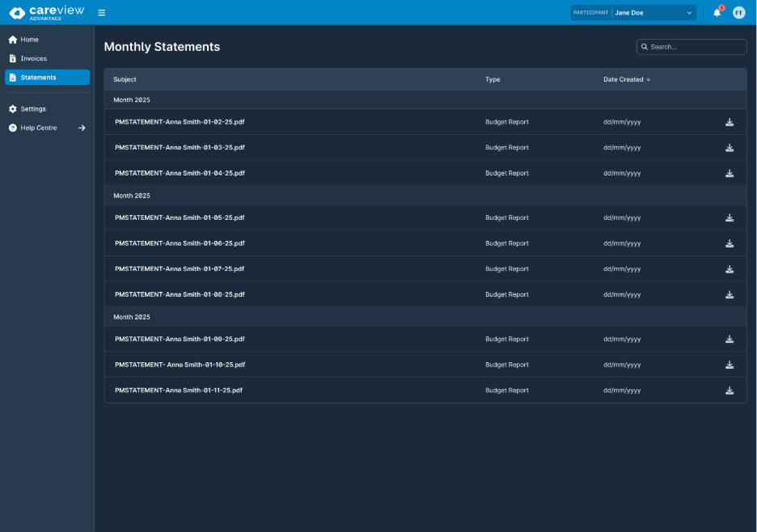This screenshot has height=532, width=757.
Task: Open PMSTATEMENT-Anna Smith-01-07-25.pdf
Action: coord(180,269)
